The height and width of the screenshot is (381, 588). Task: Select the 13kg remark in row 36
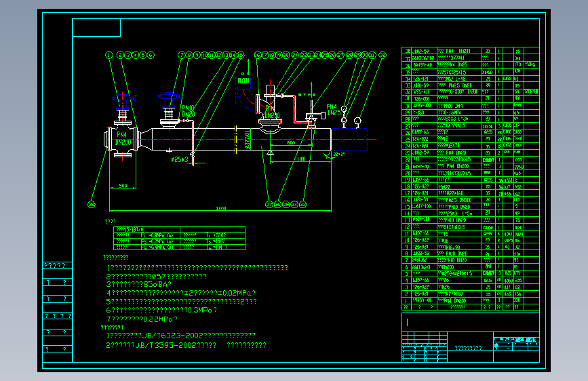(531, 64)
